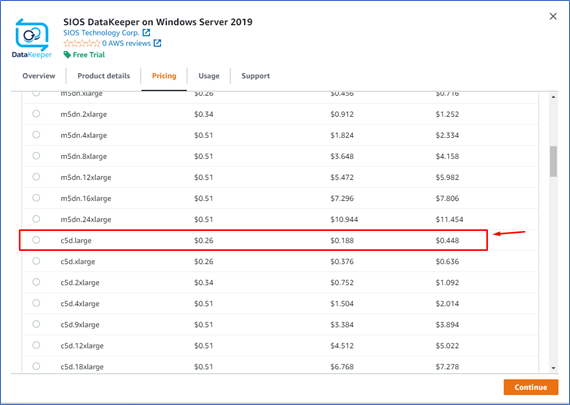
Task: Open the 0 AWS reviews link
Action: coord(126,43)
